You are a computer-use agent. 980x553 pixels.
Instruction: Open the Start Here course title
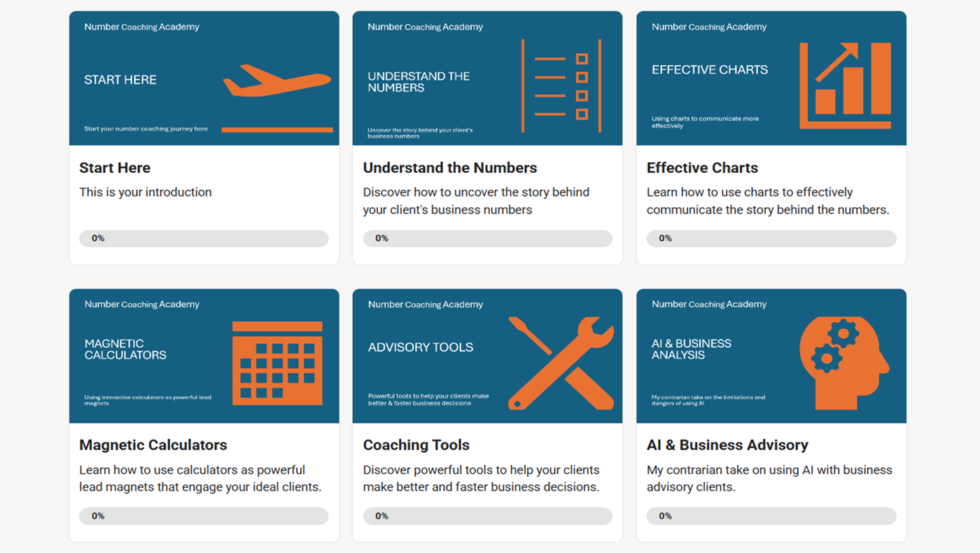(115, 168)
